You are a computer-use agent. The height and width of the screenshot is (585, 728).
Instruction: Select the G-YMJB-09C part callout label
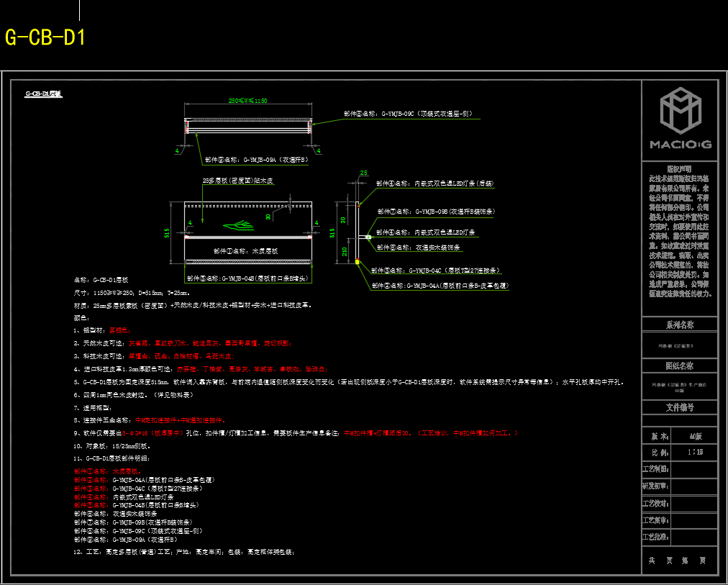[408, 114]
